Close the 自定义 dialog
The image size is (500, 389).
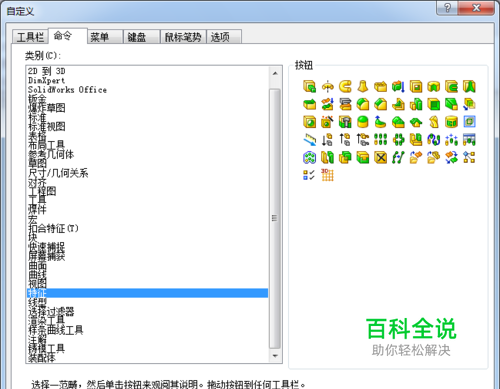point(476,8)
